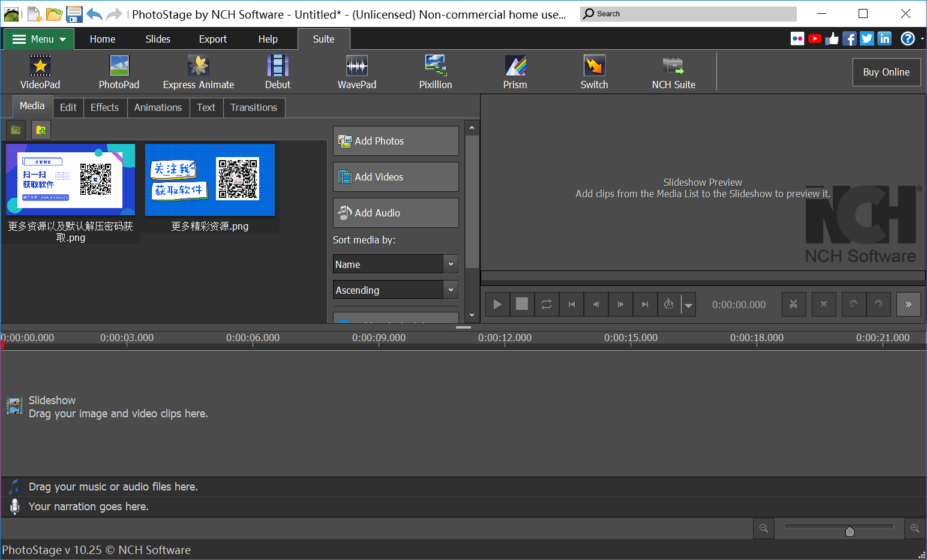Select the Media panel tab
The width and height of the screenshot is (927, 560).
coord(32,106)
